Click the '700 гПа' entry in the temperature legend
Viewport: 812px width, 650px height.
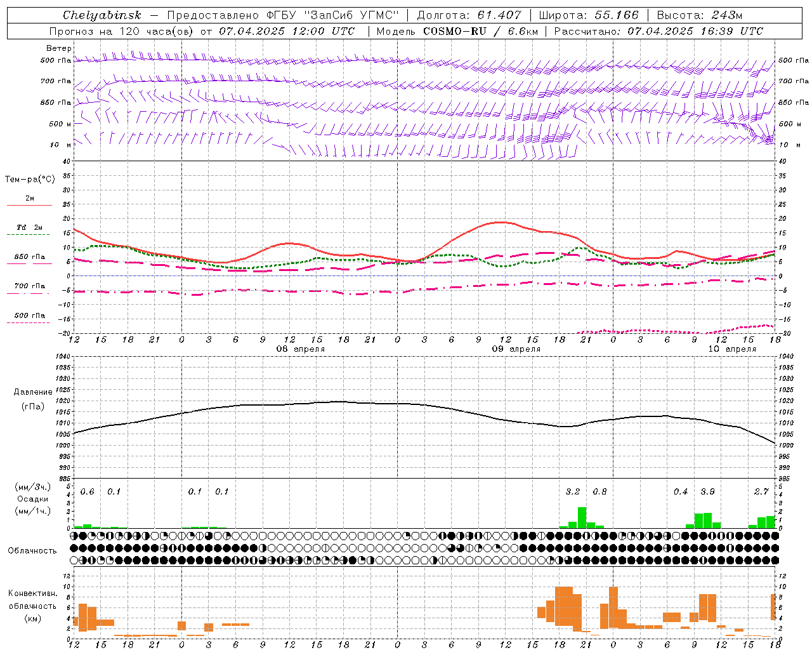click(30, 286)
